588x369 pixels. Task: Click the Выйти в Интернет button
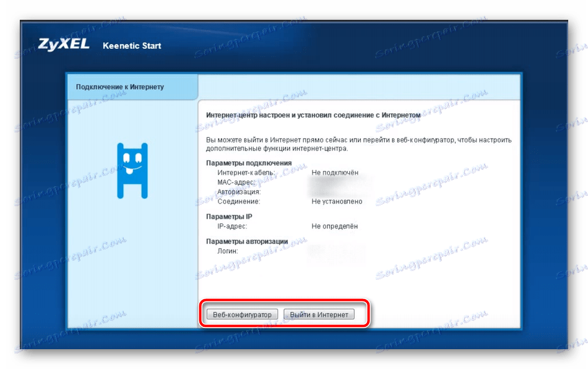pyautogui.click(x=319, y=315)
